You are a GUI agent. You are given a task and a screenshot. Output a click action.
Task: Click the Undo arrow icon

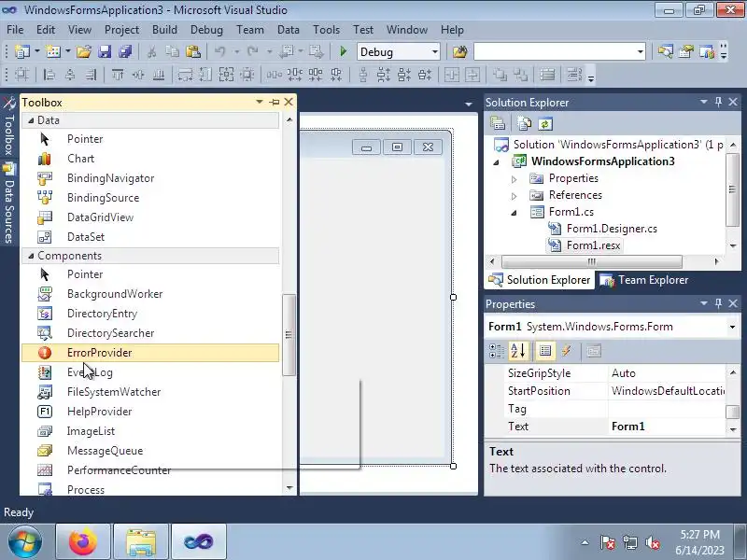pos(219,51)
